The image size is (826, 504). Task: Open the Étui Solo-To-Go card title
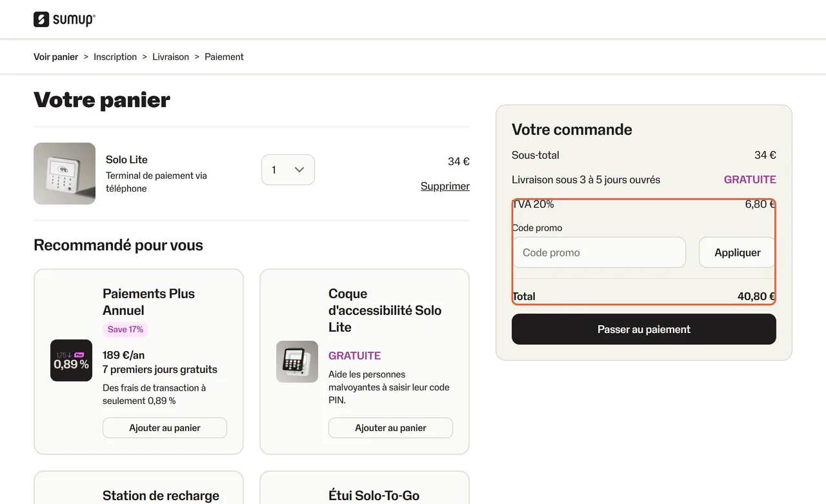tap(374, 496)
